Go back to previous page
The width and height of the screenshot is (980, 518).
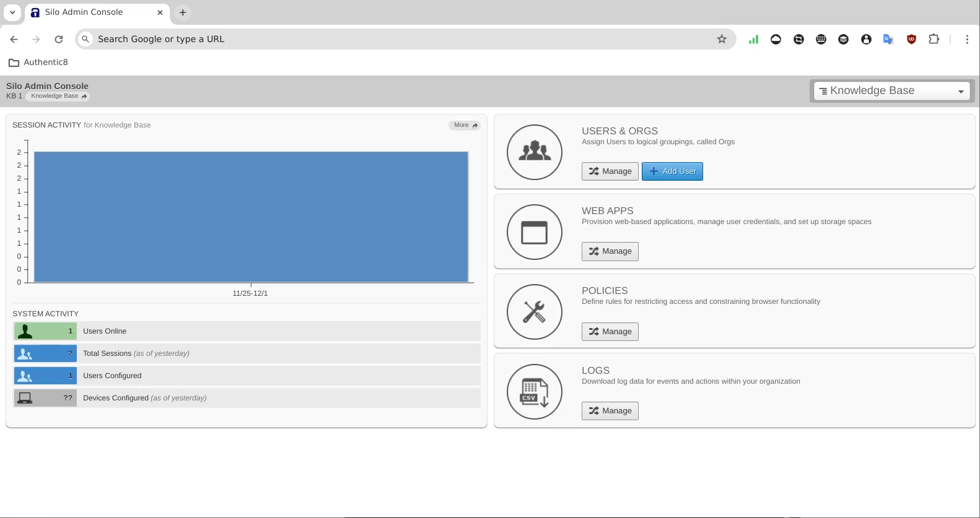coord(14,39)
